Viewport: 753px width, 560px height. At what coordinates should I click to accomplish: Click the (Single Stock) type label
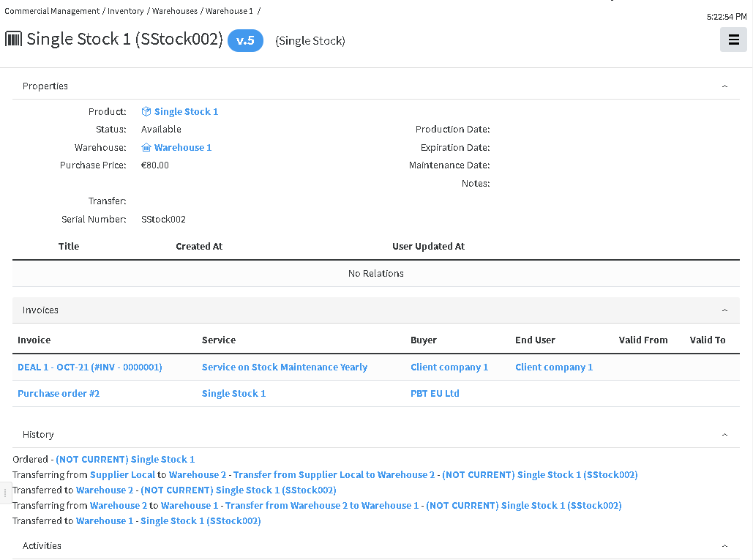310,41
